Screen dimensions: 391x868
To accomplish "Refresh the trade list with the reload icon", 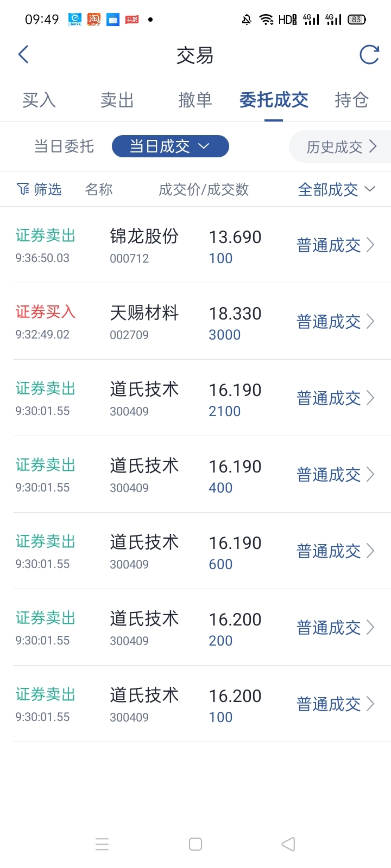I will (x=369, y=54).
